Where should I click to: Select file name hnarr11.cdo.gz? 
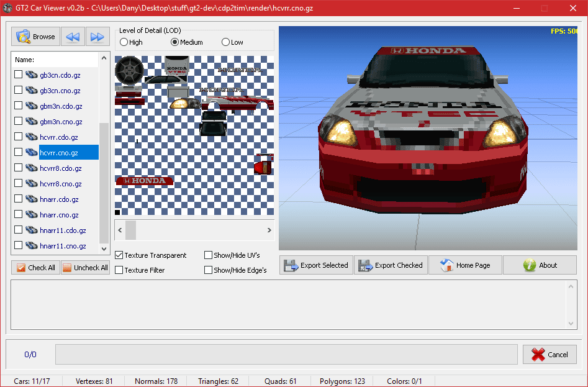(x=63, y=230)
